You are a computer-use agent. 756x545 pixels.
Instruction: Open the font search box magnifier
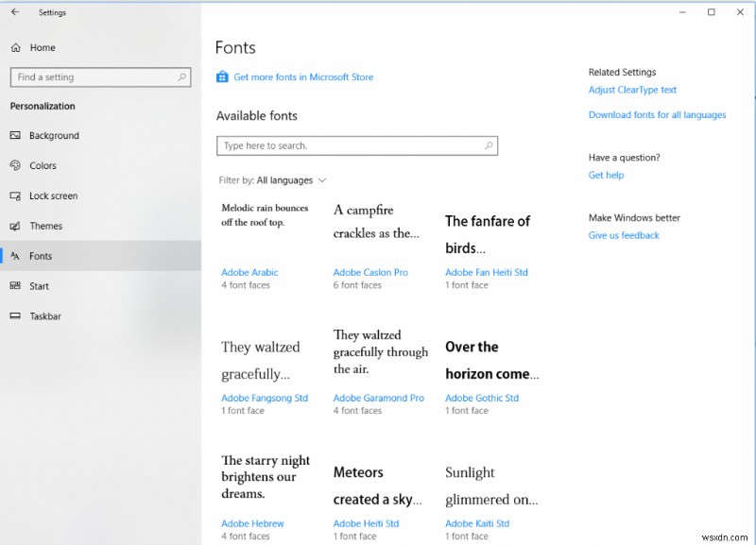point(490,145)
